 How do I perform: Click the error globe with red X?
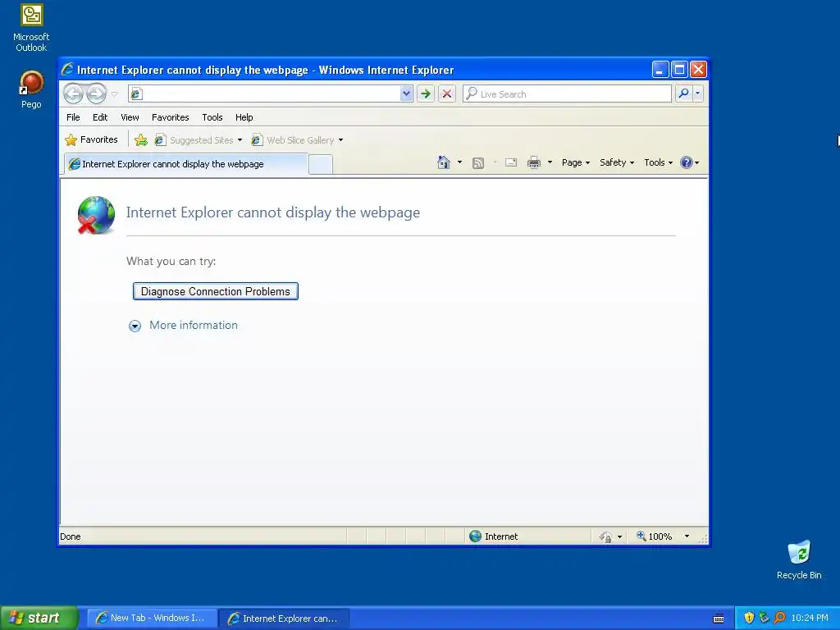(96, 215)
